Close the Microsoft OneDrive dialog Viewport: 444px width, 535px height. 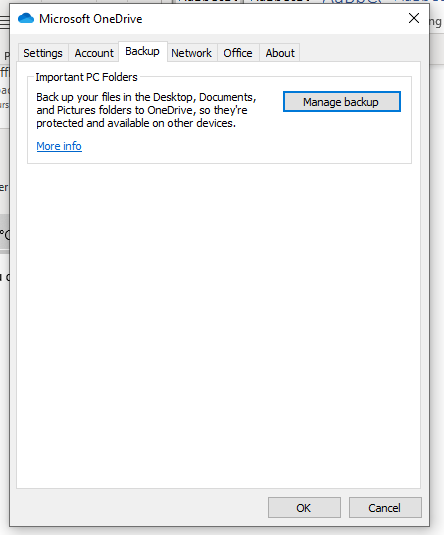click(414, 18)
